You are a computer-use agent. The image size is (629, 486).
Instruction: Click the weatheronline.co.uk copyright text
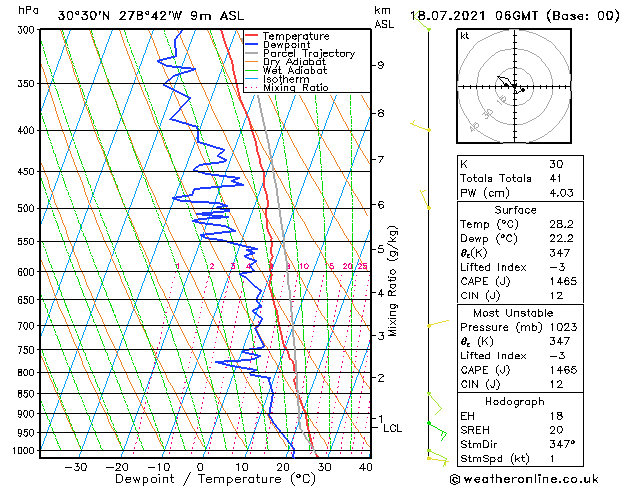coord(524,479)
